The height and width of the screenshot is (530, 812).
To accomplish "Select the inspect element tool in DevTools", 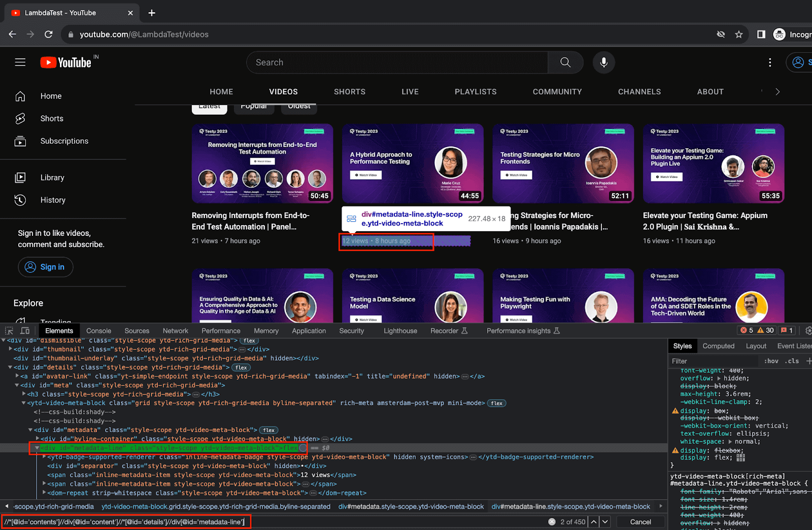I will pyautogui.click(x=8, y=330).
